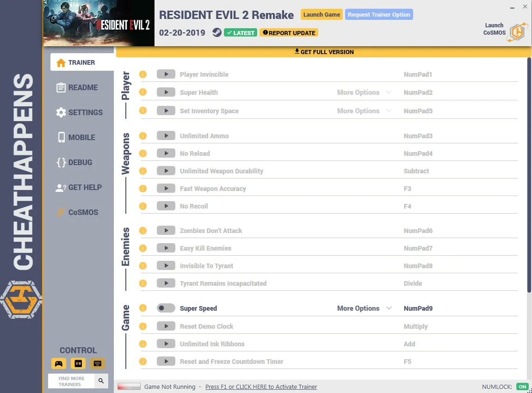Click the F3 hotkey for Fast Weapon Accuracy
This screenshot has height=393, width=532.
[x=407, y=189]
